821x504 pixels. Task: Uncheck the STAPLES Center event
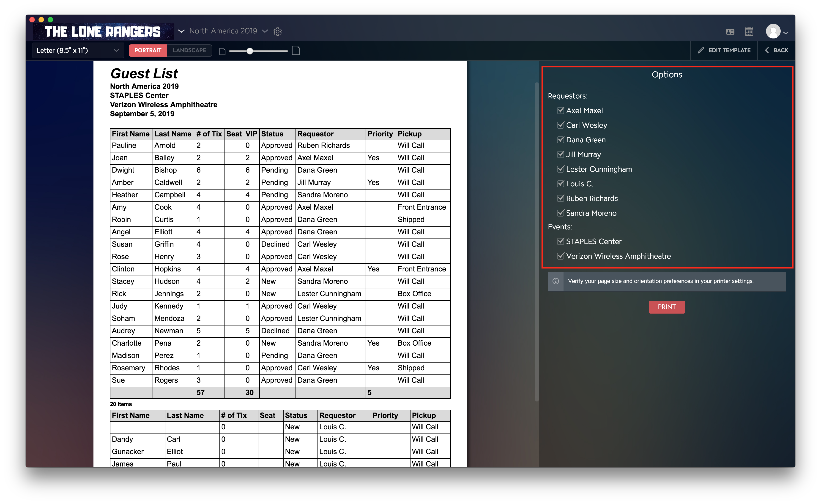pos(561,241)
